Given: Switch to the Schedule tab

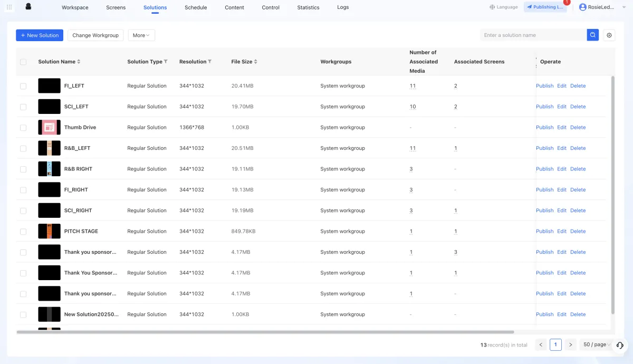Looking at the screenshot, I should pos(196,7).
